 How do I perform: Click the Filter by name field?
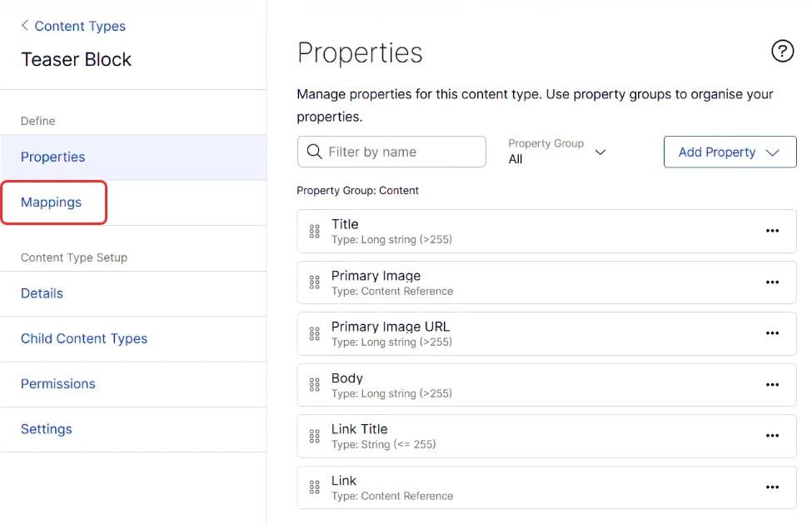[401, 152]
